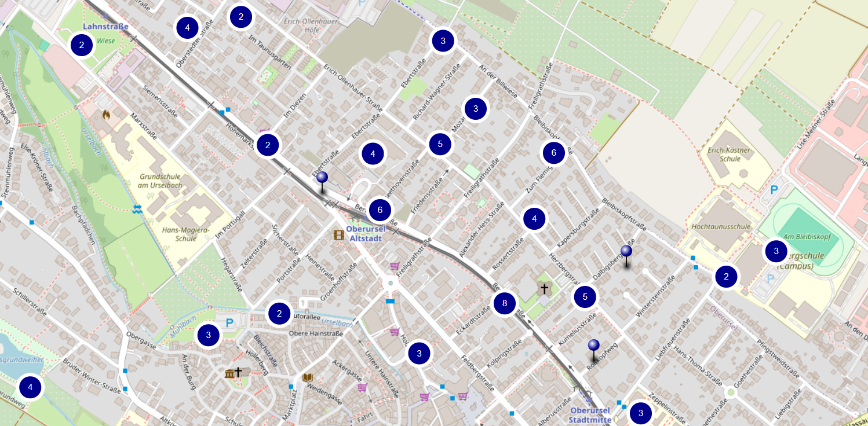Click the parking P icon below Bergschule Campus label

tap(770, 279)
